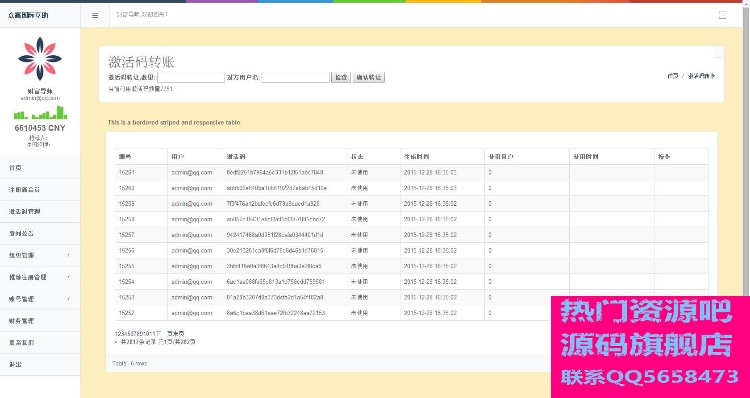Click admin@qq.com in row 15259
Screen dimensions: 750x398
point(191,204)
